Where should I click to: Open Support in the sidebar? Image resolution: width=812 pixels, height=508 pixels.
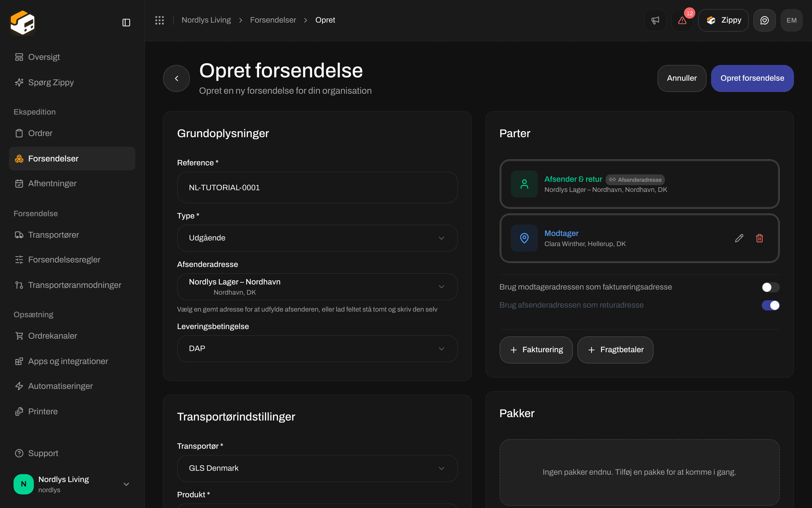tap(72, 453)
